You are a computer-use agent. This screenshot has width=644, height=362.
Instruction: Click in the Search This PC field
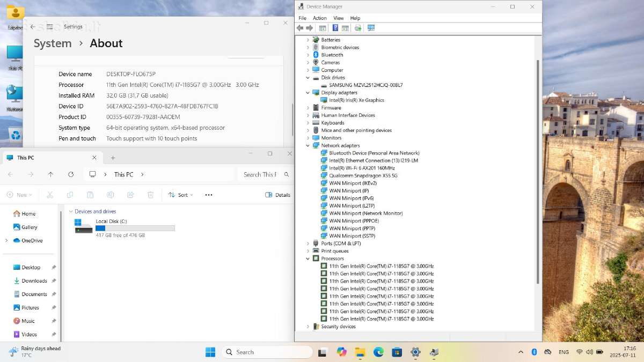265,174
